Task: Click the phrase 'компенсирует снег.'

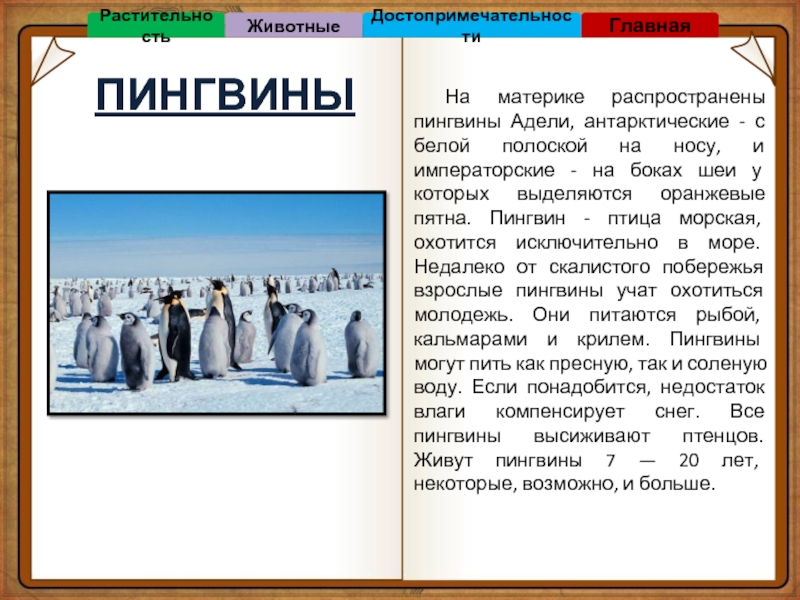Action: tap(597, 411)
